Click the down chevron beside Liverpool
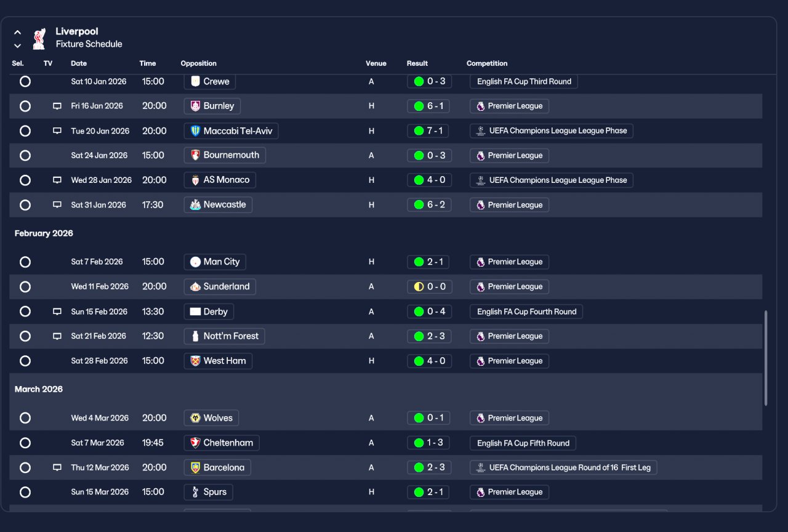Screen dimensions: 788x532 (x=17, y=46)
